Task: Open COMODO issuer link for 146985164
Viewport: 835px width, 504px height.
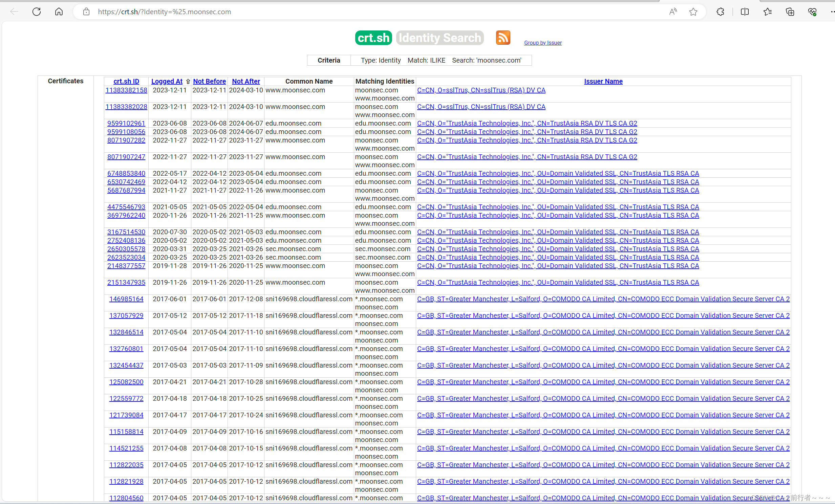Action: [603, 299]
